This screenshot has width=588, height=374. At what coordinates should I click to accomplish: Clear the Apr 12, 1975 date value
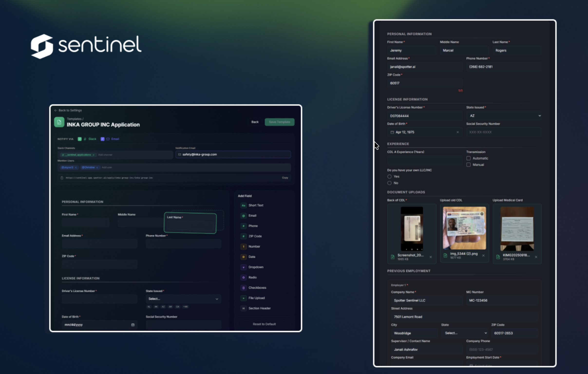458,132
